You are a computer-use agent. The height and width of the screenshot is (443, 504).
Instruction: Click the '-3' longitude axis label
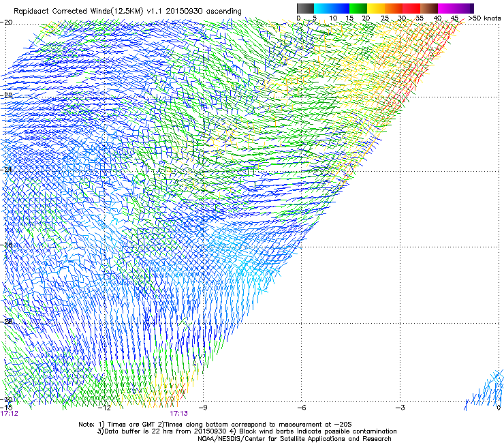click(x=400, y=408)
